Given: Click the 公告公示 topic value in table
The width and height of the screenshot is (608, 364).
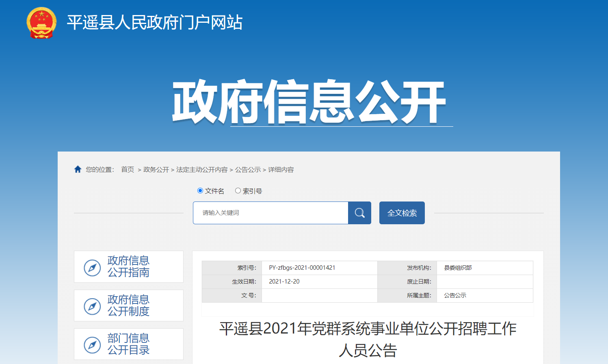Looking at the screenshot, I should coord(455,295).
